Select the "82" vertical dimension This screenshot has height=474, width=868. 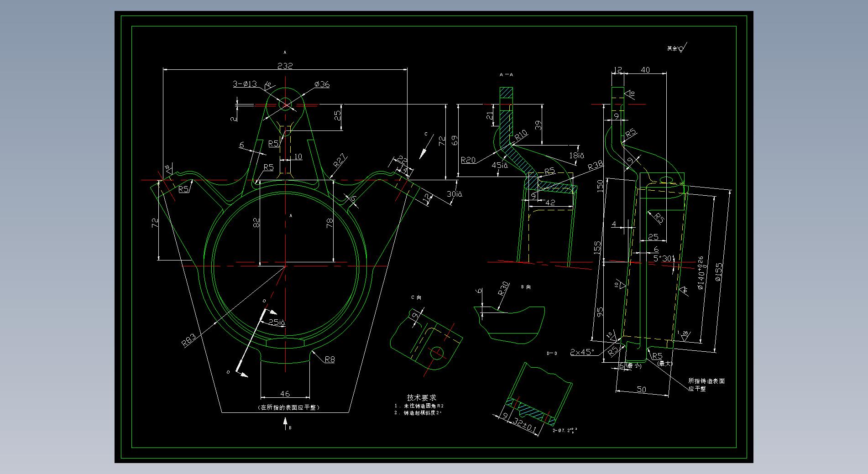tap(256, 222)
